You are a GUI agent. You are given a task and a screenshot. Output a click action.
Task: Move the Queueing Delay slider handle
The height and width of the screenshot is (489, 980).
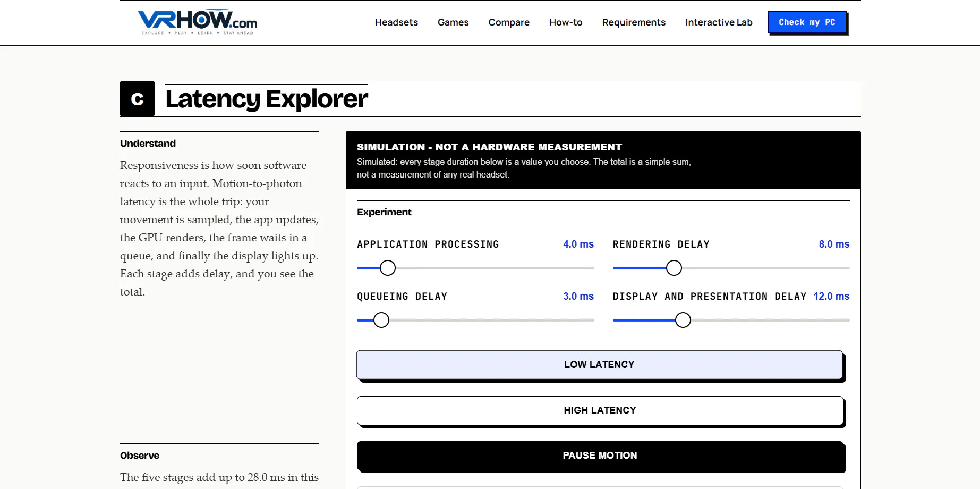[x=381, y=320]
